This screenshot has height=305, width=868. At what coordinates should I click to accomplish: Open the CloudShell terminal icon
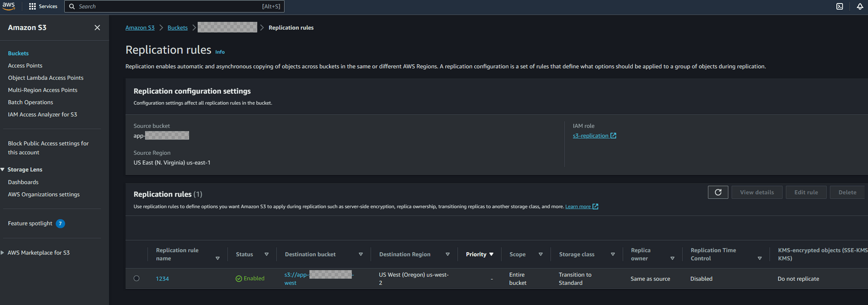[839, 6]
